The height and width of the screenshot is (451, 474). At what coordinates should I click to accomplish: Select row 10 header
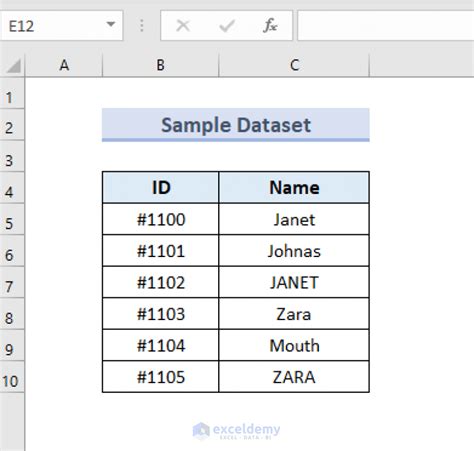(x=12, y=377)
